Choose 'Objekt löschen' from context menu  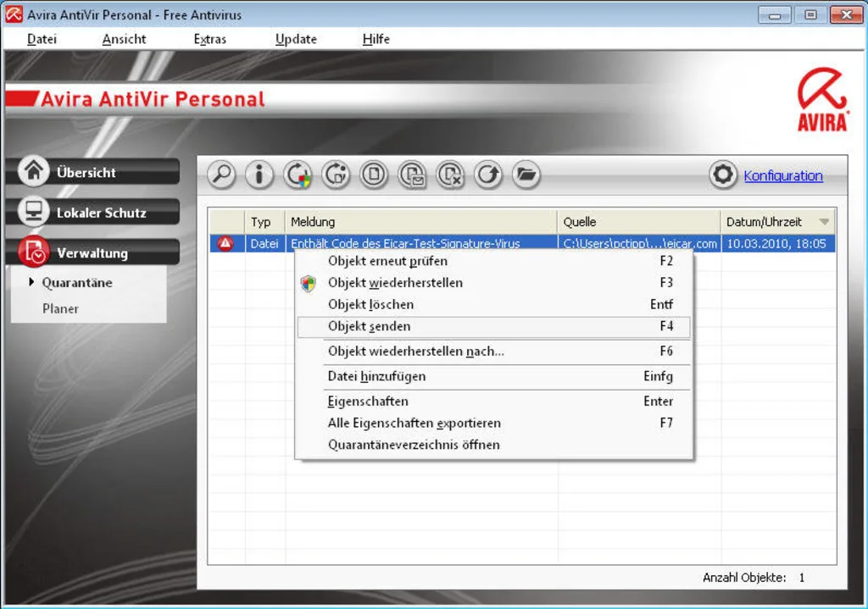click(x=370, y=304)
